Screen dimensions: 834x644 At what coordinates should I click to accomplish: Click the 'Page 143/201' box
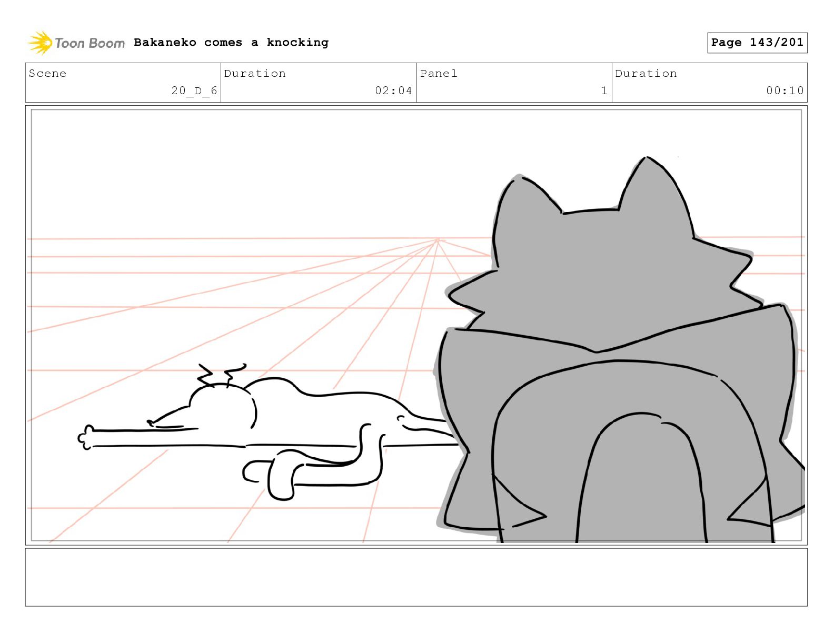click(x=757, y=43)
